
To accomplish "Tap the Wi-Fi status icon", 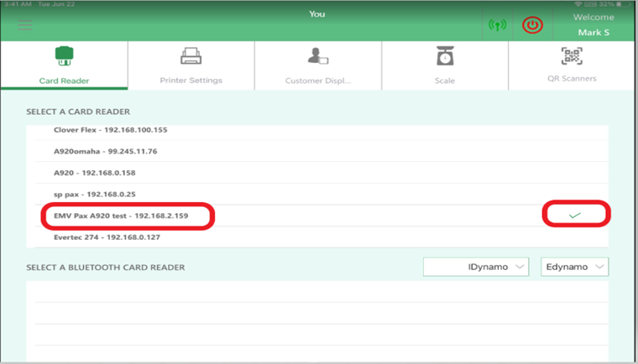I will (578, 4).
